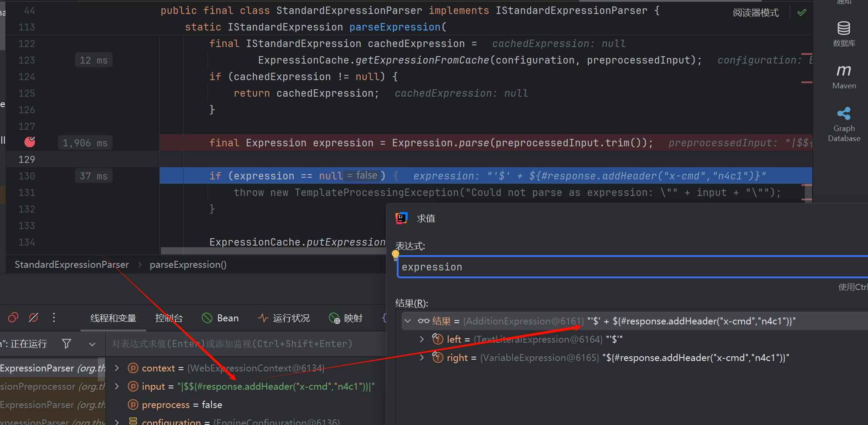868x425 pixels.
Task: Toggle the breakpoint on line 128
Action: 30,142
